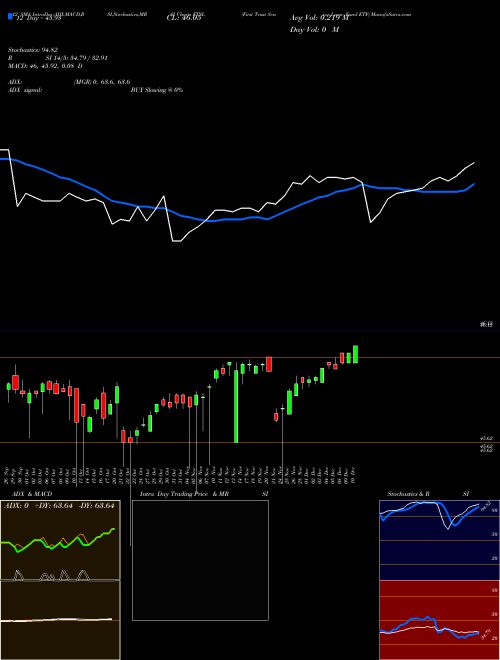Click the very tall green candlestick in mid-November
This screenshot has height=660, width=500.
tap(236, 406)
